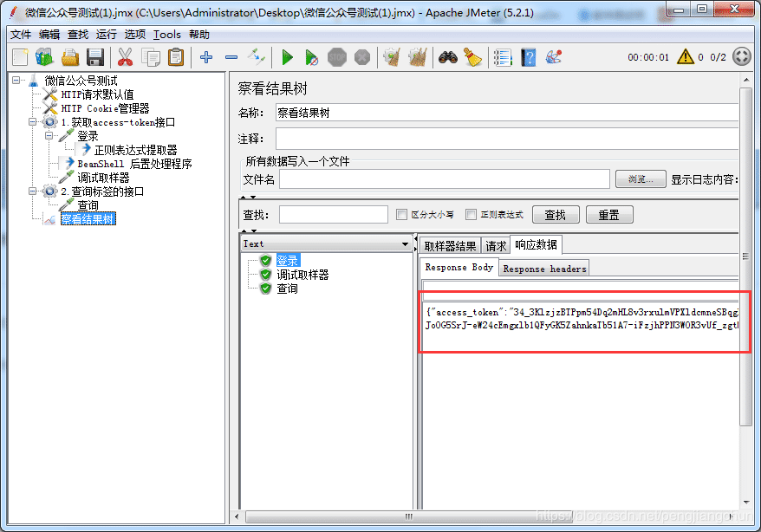The image size is (761, 532).
Task: Select HTTP请求默认值 in tree
Action: [x=97, y=94]
